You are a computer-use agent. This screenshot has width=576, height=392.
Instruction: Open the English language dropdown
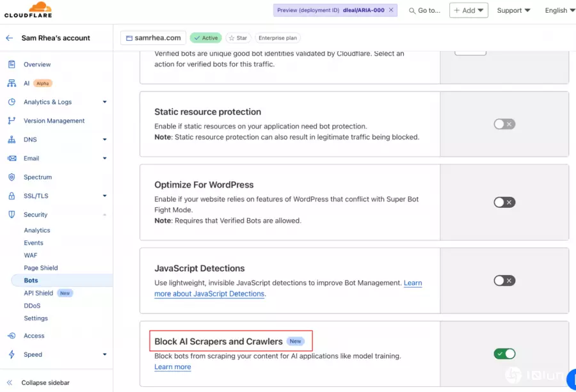pyautogui.click(x=560, y=10)
